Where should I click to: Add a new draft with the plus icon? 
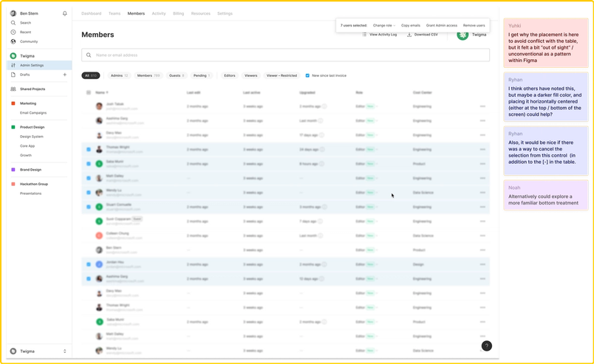[65, 75]
